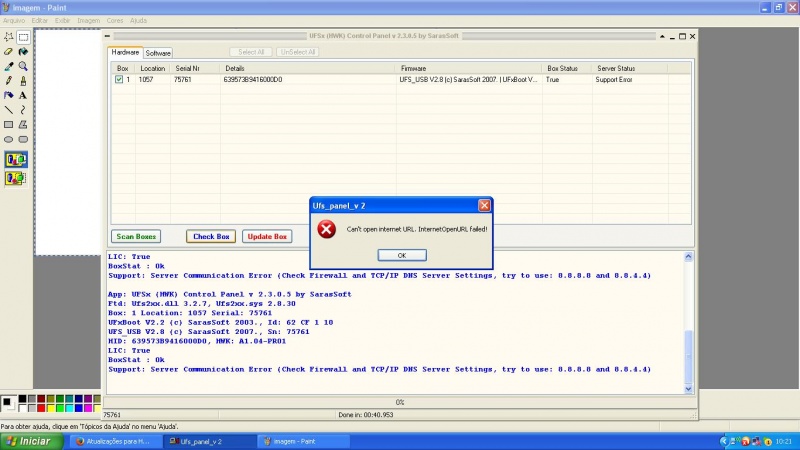This screenshot has height=450, width=800.
Task: Select the rectangular Select tool in Paint
Action: pos(23,37)
